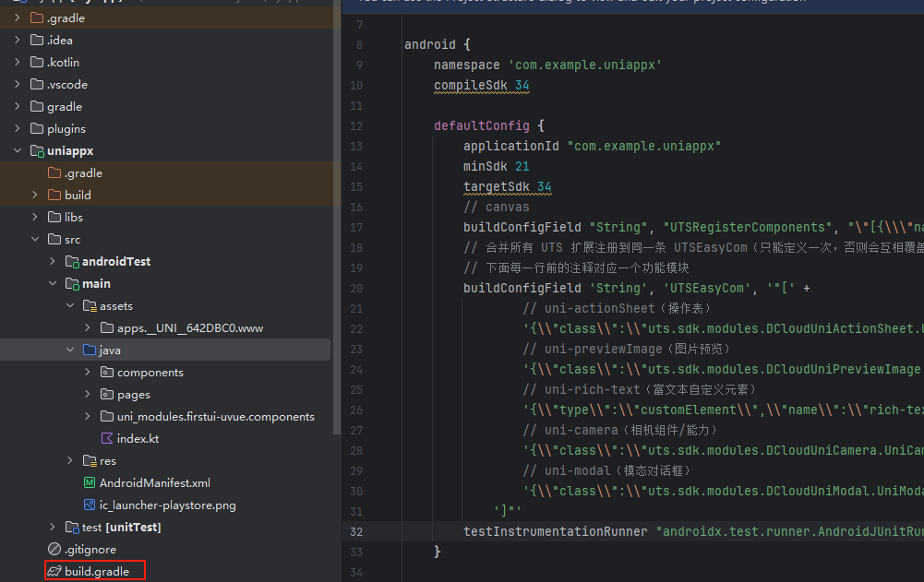Select the Gradle elephant icon of build.gradle
This screenshot has height=582, width=924.
54,571
